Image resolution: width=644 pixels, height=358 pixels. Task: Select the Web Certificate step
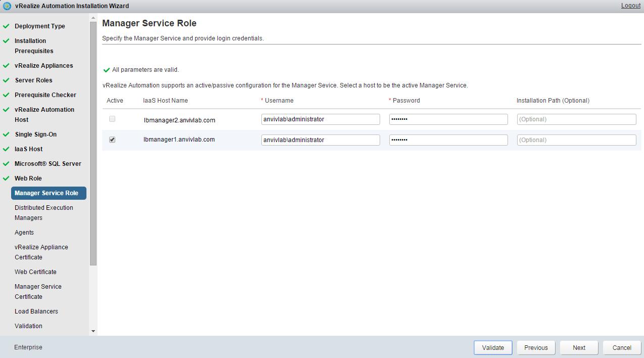click(35, 272)
